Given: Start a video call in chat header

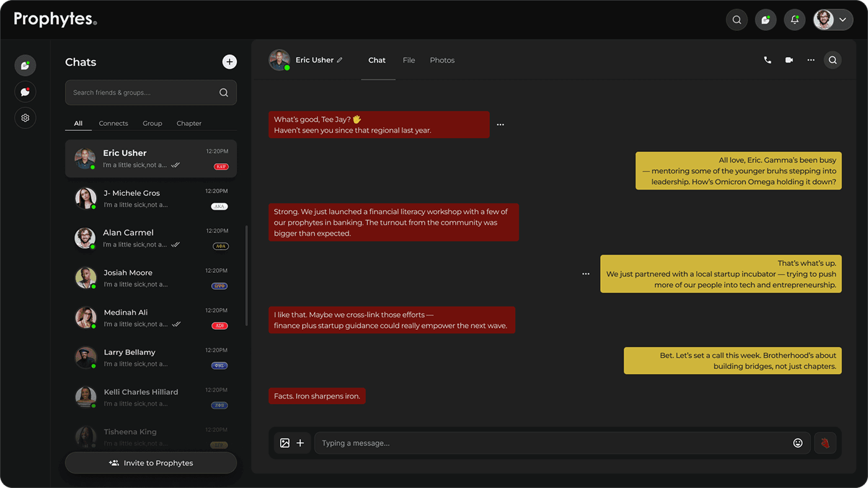Looking at the screenshot, I should 789,60.
